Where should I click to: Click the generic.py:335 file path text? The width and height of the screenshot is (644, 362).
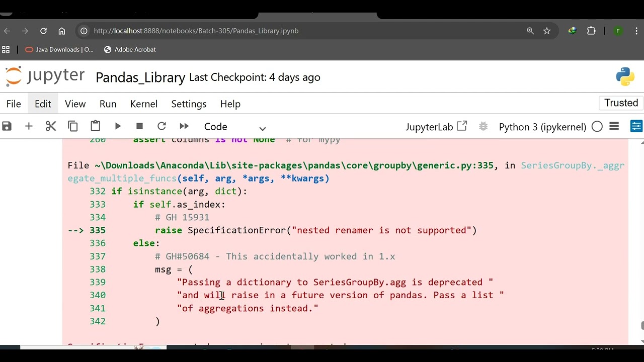294,165
